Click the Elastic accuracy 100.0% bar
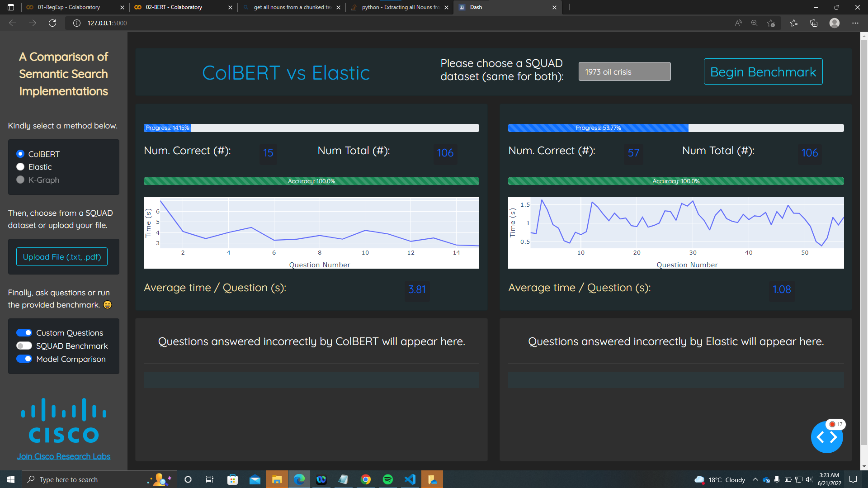 coord(676,181)
